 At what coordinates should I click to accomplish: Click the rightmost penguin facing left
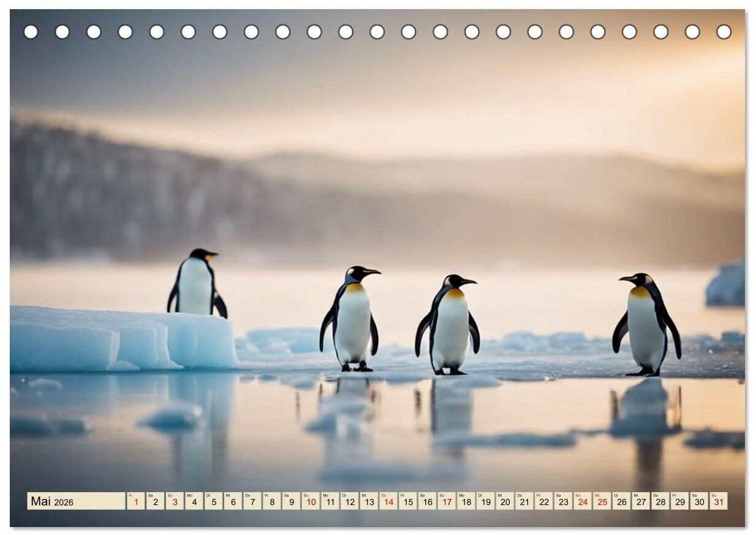(x=645, y=324)
